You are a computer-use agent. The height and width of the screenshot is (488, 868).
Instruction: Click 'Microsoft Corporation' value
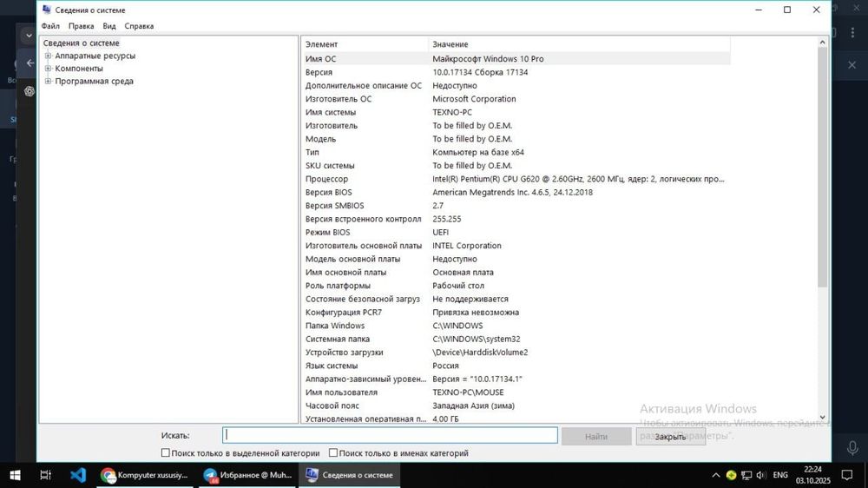pyautogui.click(x=474, y=99)
